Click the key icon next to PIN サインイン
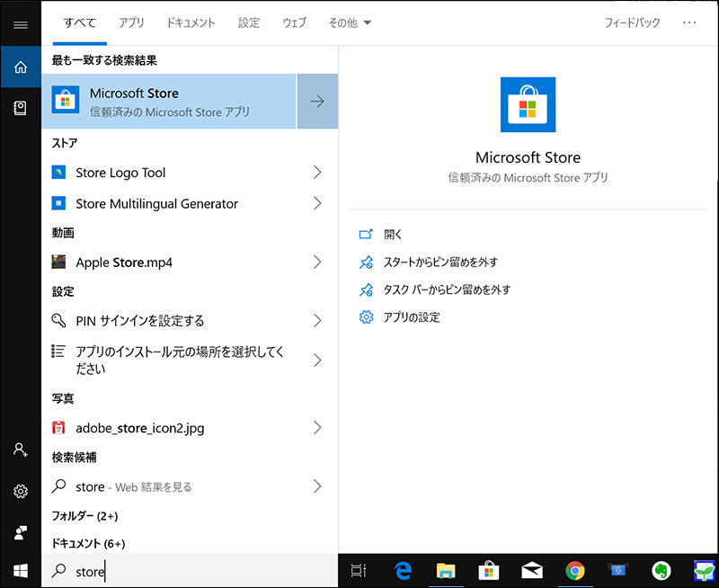719x588 pixels. click(58, 320)
